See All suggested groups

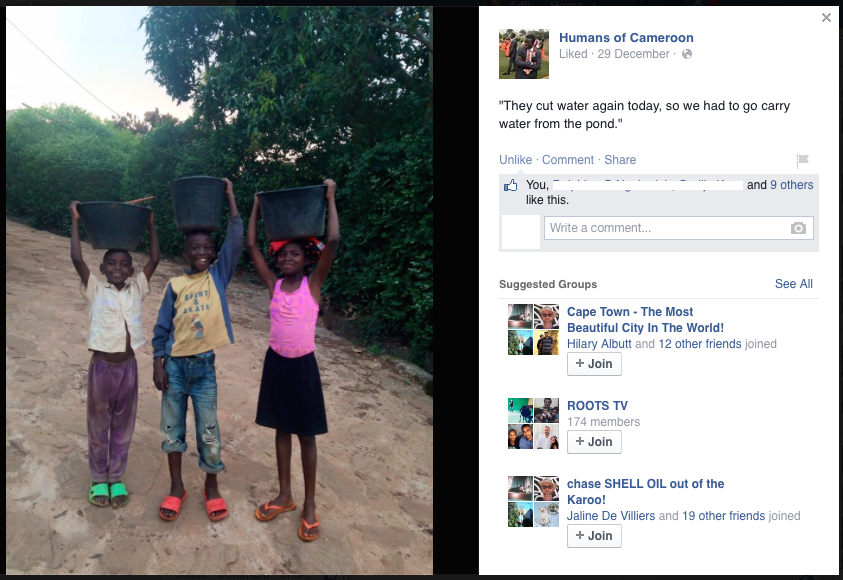(x=794, y=284)
